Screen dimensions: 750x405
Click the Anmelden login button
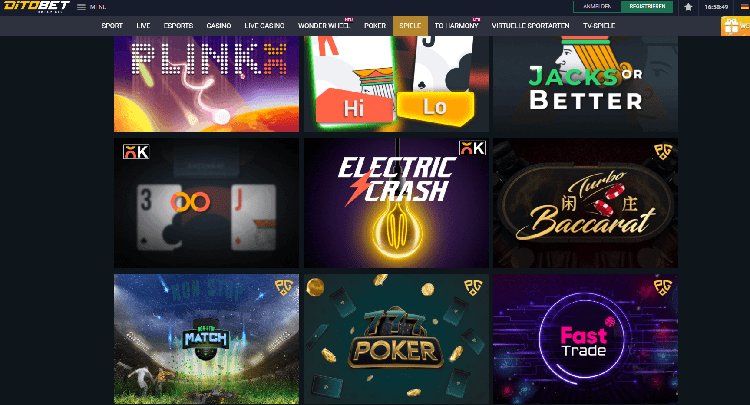point(597,7)
